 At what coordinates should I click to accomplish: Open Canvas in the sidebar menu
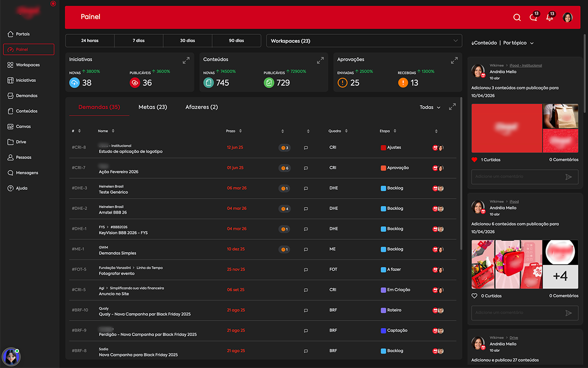click(23, 126)
